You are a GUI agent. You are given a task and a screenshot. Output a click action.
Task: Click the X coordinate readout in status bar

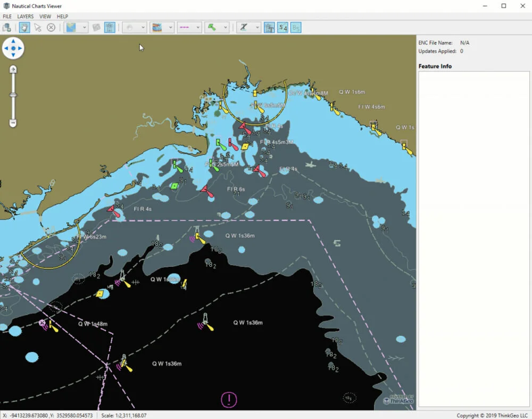(26, 415)
